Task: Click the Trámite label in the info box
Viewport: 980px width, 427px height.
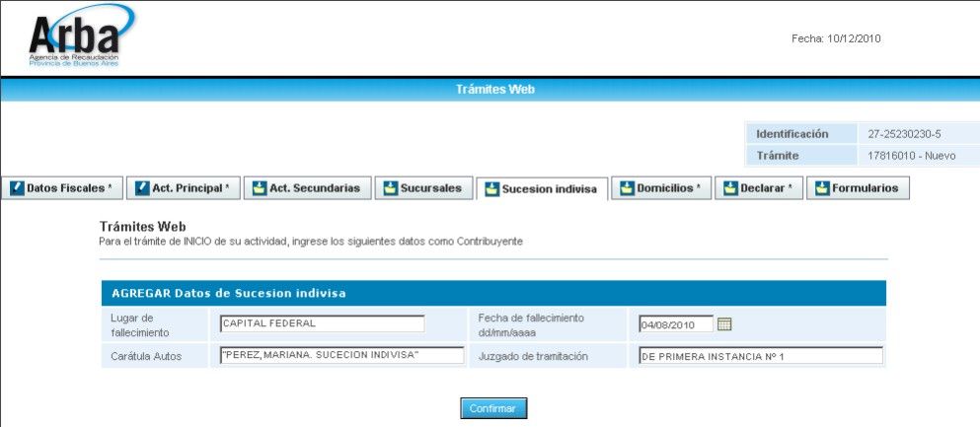Action: point(778,156)
